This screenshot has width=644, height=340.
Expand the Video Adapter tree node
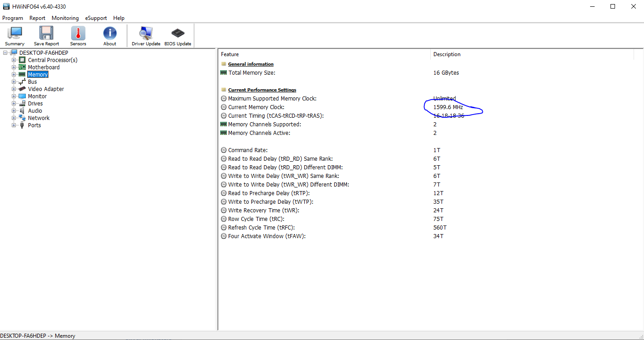coord(14,89)
